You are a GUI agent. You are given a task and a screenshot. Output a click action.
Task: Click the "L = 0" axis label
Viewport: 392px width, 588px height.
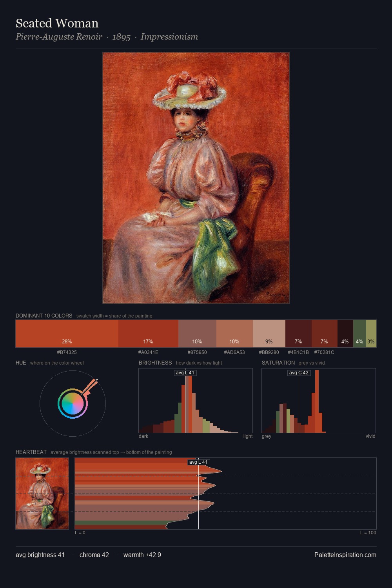coord(80,533)
